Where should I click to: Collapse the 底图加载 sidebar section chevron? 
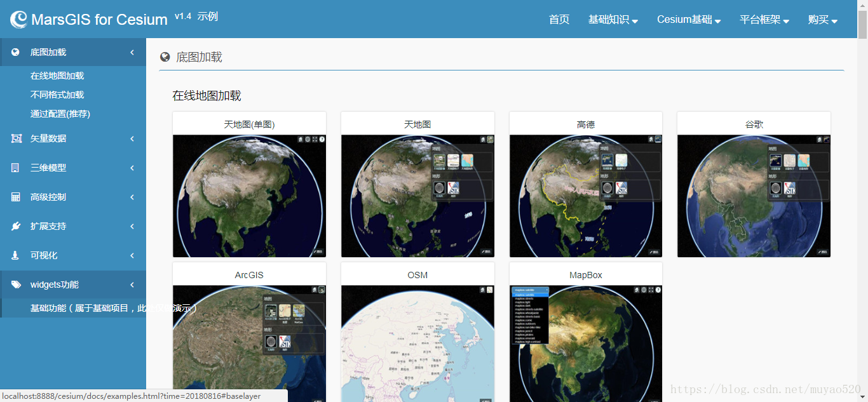[x=132, y=52]
